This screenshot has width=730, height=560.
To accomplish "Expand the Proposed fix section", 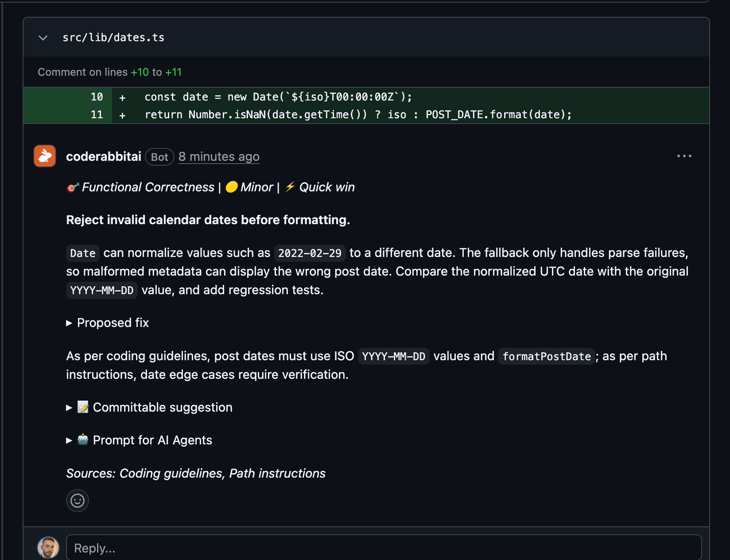I will [x=108, y=323].
